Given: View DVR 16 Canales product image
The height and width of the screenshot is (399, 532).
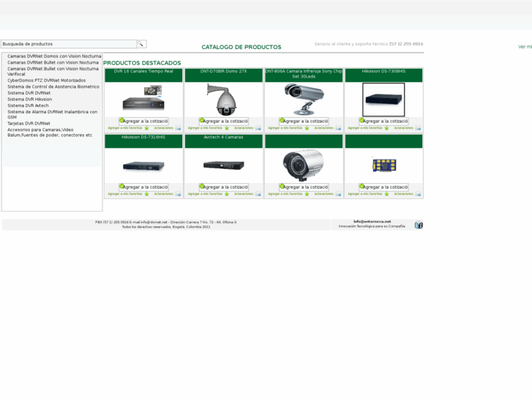Looking at the screenshot, I should tap(143, 98).
